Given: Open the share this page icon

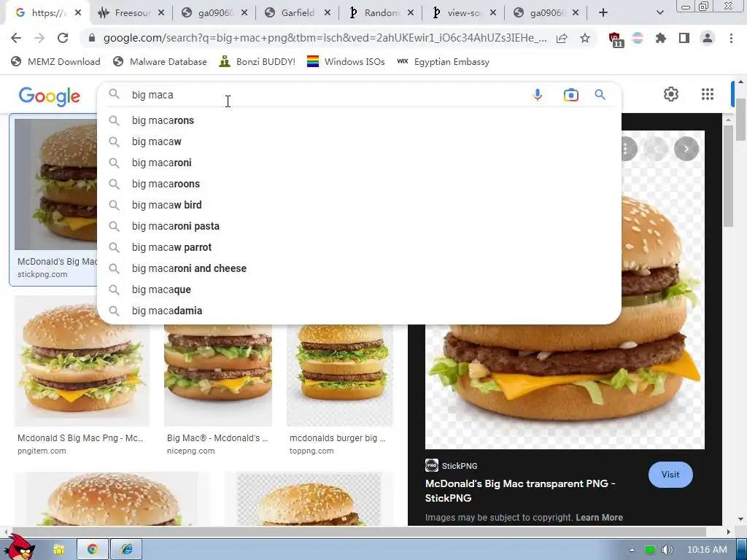Looking at the screenshot, I should point(562,38).
